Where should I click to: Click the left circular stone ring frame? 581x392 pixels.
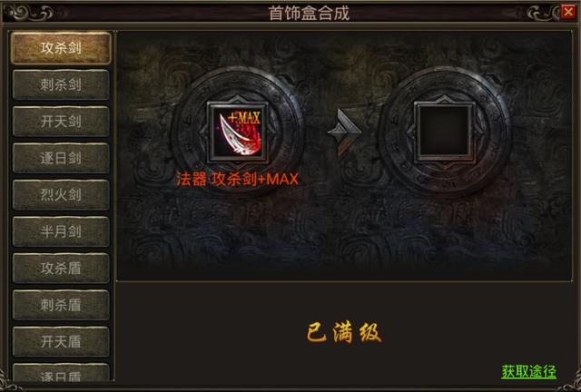pyautogui.click(x=238, y=132)
